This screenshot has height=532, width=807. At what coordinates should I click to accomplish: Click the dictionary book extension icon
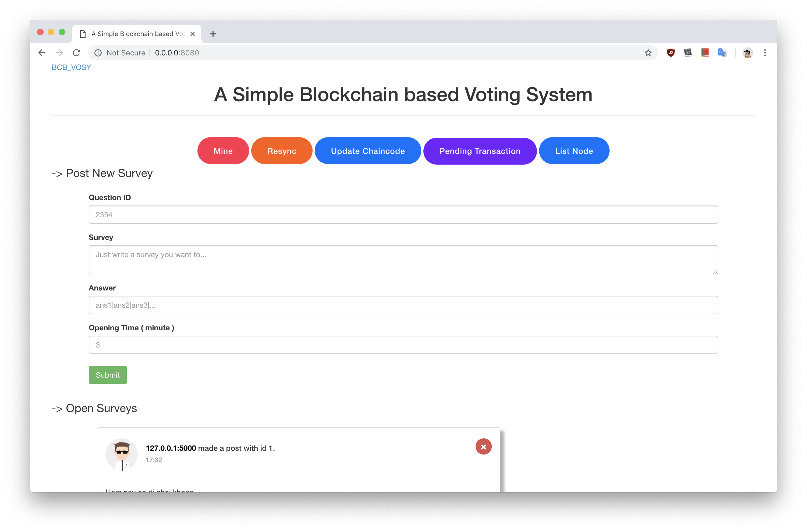pyautogui.click(x=705, y=53)
